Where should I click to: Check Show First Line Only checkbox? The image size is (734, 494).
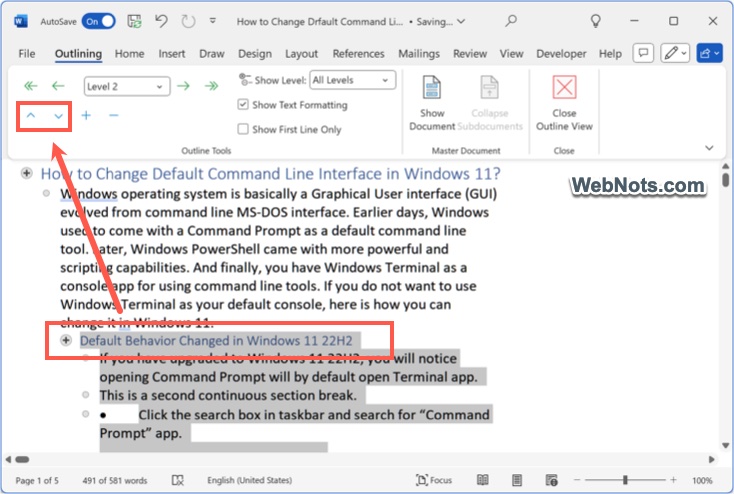[x=242, y=129]
